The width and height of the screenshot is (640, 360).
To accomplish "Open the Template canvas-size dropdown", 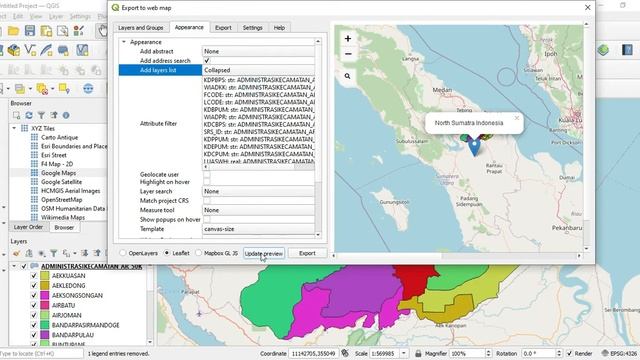I will (258, 229).
